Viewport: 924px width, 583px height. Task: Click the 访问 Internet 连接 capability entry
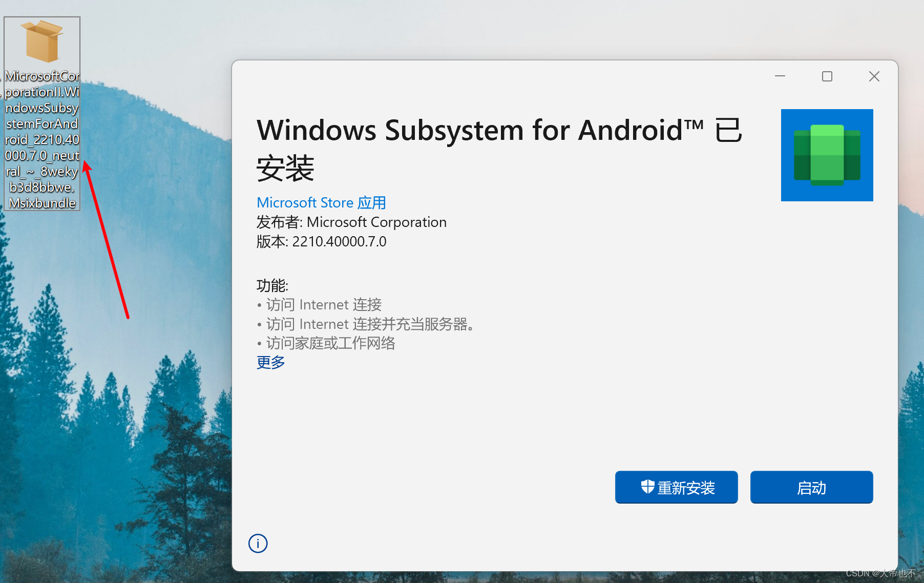click(x=324, y=304)
